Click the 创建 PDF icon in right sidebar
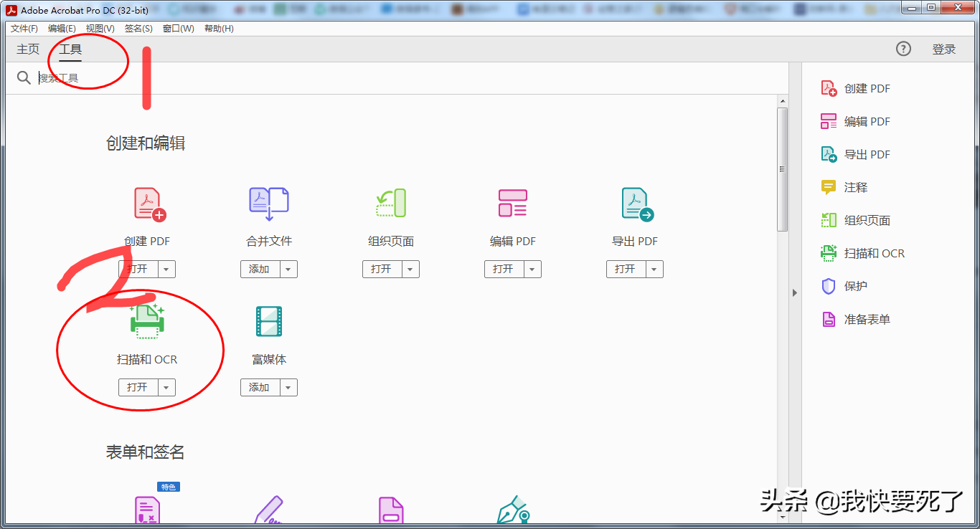The image size is (980, 529). pos(829,88)
